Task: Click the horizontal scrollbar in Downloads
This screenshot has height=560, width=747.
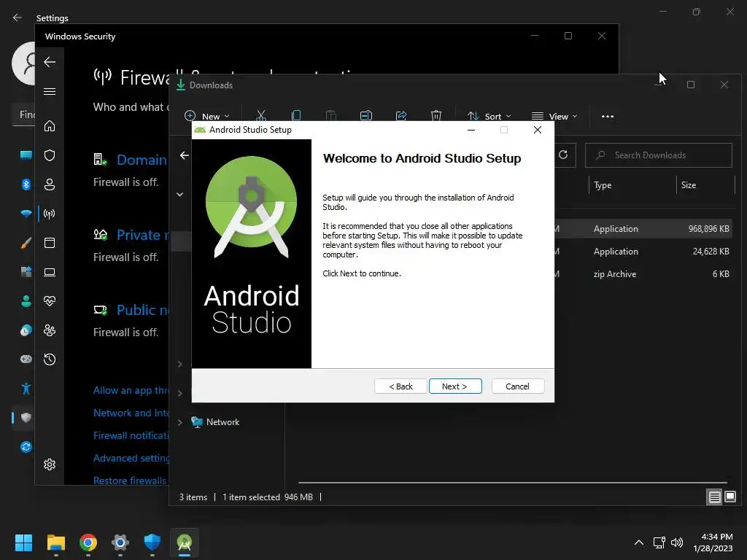Action: [513, 483]
